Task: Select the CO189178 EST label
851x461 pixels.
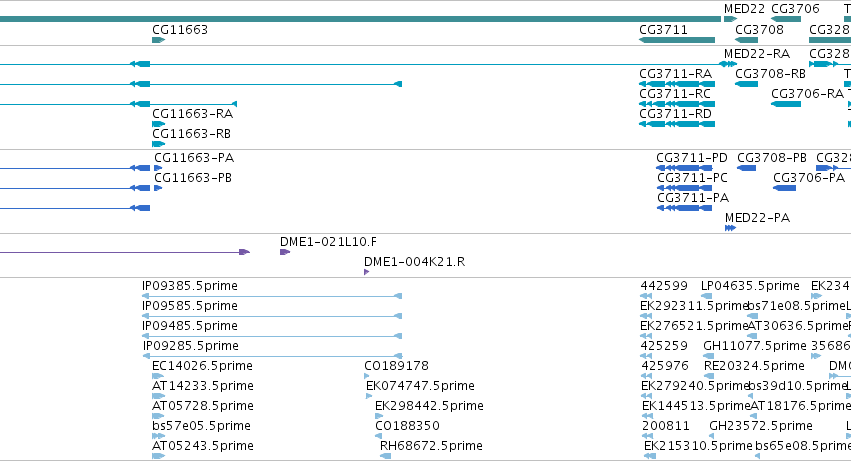Action: (396, 367)
